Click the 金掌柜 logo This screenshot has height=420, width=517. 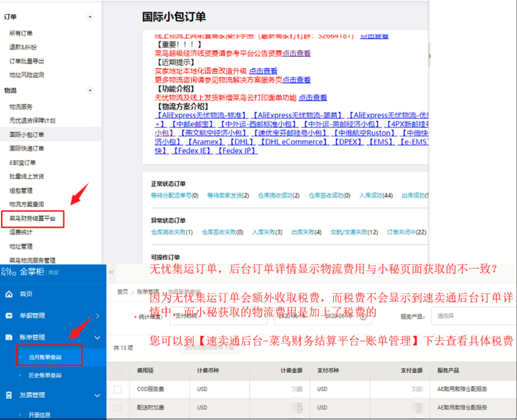[x=30, y=272]
